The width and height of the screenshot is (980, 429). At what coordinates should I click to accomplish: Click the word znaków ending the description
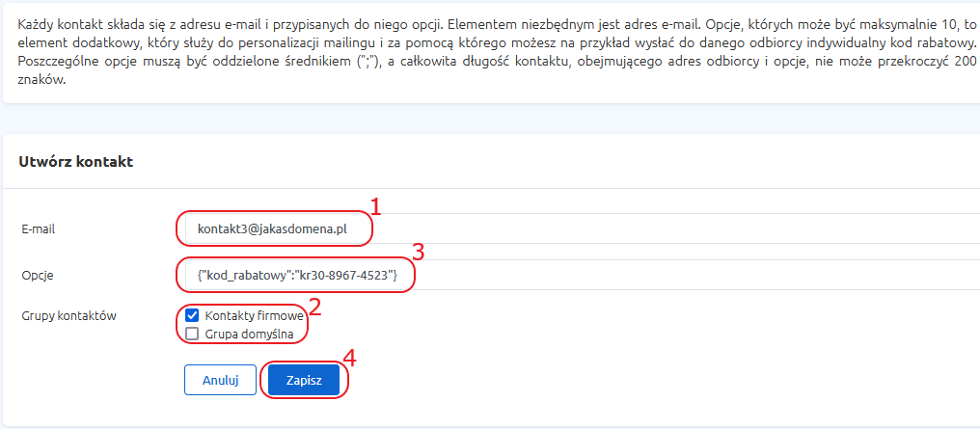point(41,81)
